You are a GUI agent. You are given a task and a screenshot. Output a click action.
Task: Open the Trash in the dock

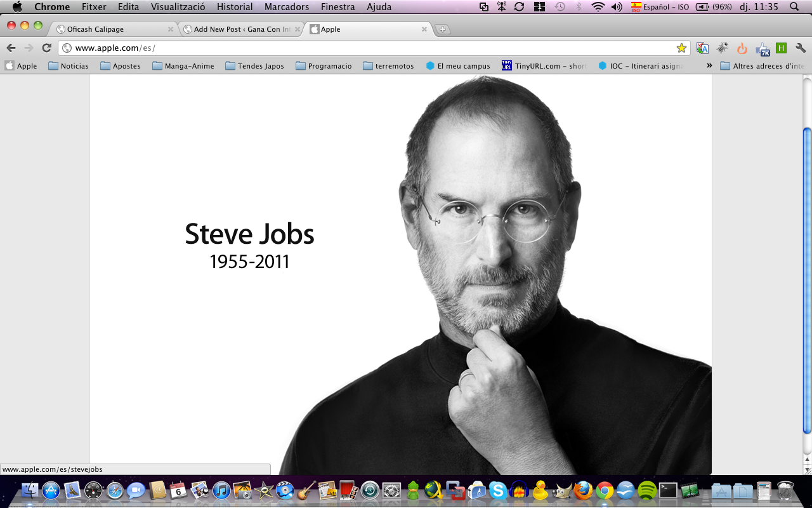pos(785,490)
